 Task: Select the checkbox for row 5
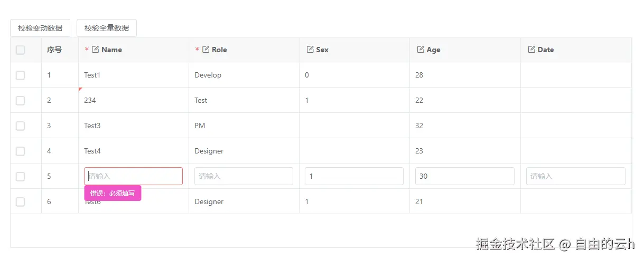coord(21,177)
